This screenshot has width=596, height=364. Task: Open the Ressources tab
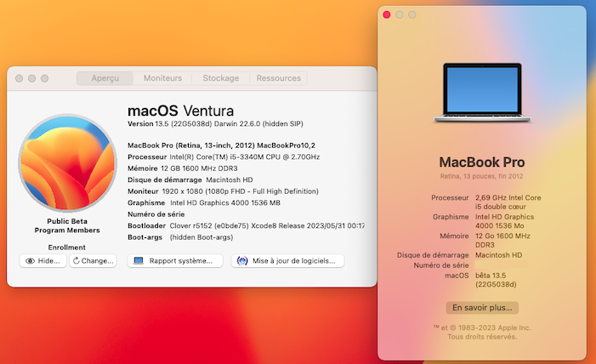(x=279, y=78)
